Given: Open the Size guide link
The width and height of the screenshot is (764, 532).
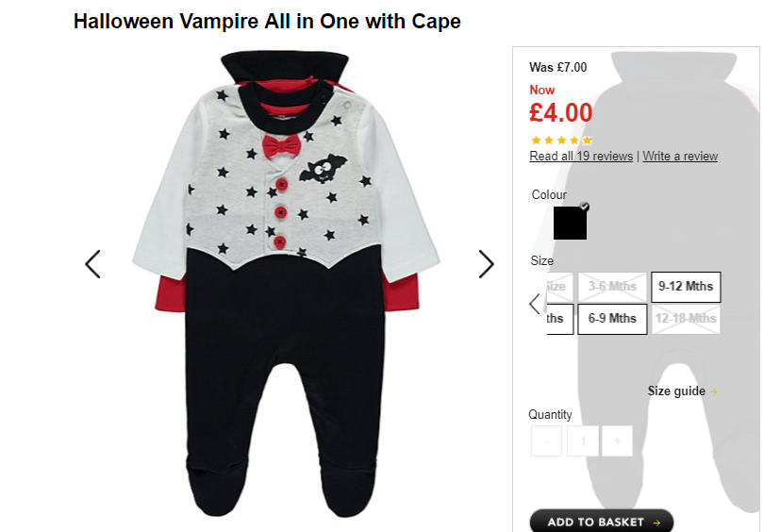Looking at the screenshot, I should point(682,391).
